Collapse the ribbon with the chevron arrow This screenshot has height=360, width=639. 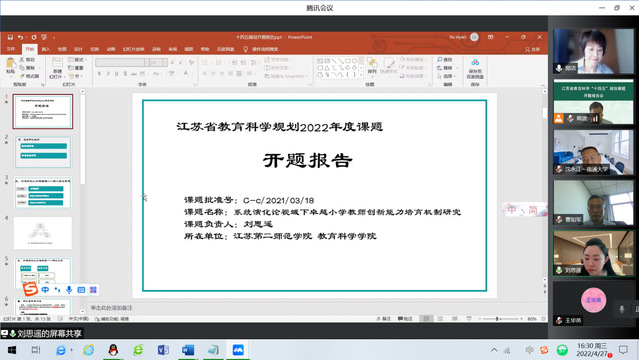543,86
